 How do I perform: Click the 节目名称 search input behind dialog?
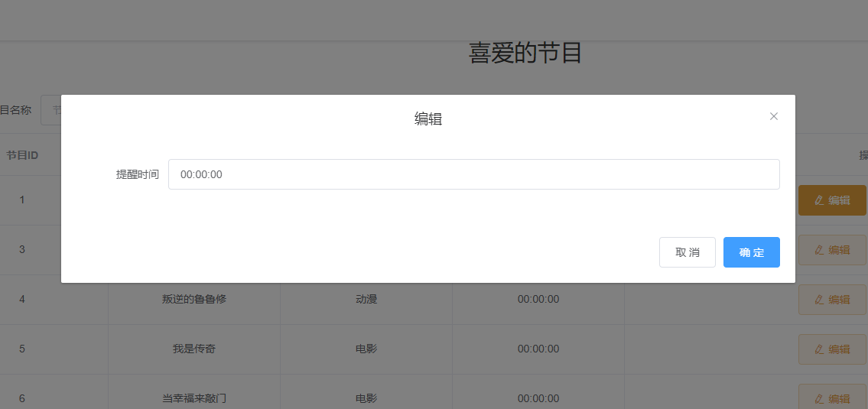51,110
